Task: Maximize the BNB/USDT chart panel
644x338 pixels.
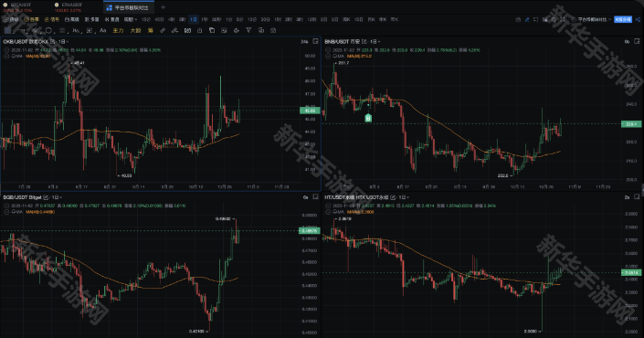Action: tap(637, 41)
